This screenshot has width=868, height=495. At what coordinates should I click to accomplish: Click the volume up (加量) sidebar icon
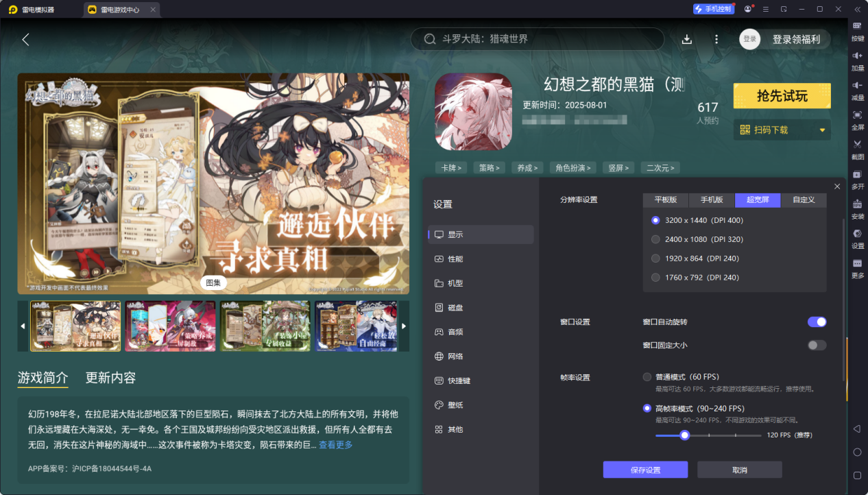point(857,60)
